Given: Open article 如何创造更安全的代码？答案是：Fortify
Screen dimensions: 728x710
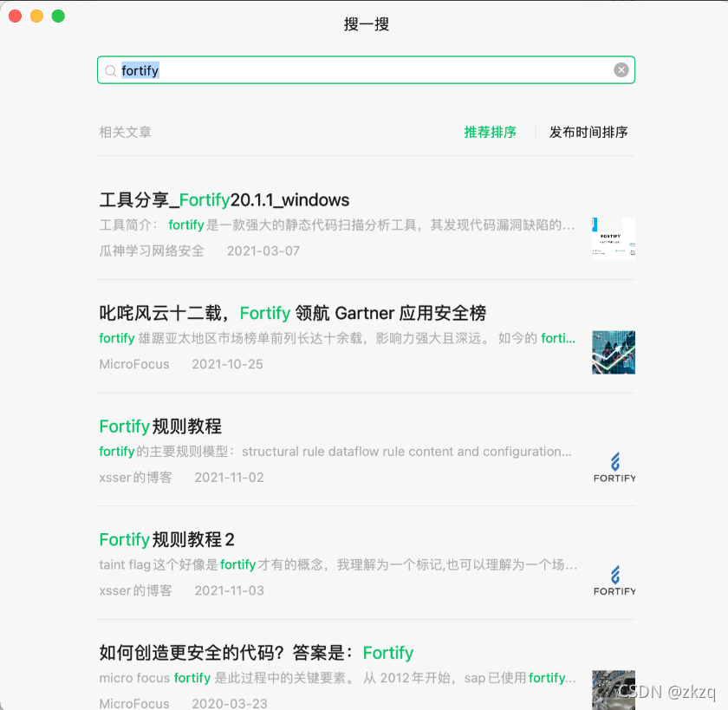Looking at the screenshot, I should [x=257, y=654].
